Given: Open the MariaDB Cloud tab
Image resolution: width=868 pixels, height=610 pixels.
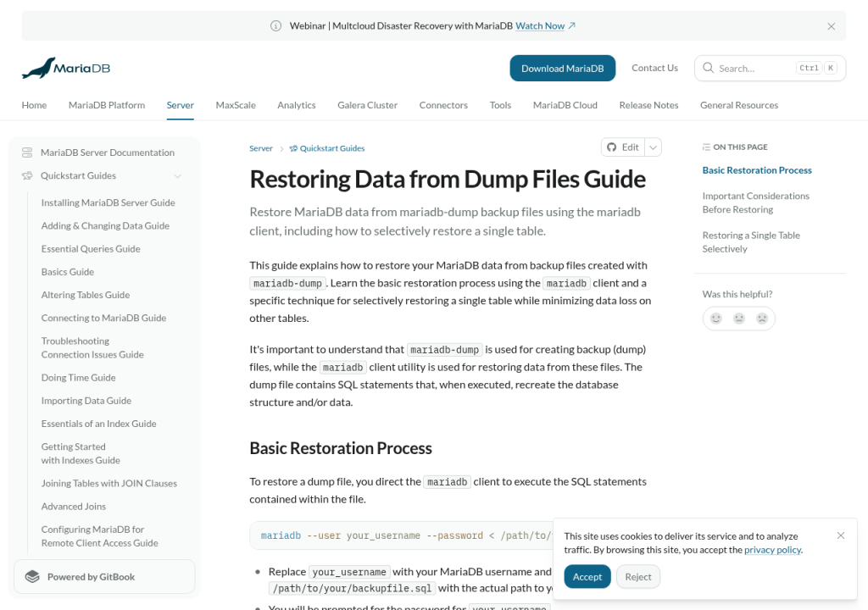Looking at the screenshot, I should click(x=565, y=105).
